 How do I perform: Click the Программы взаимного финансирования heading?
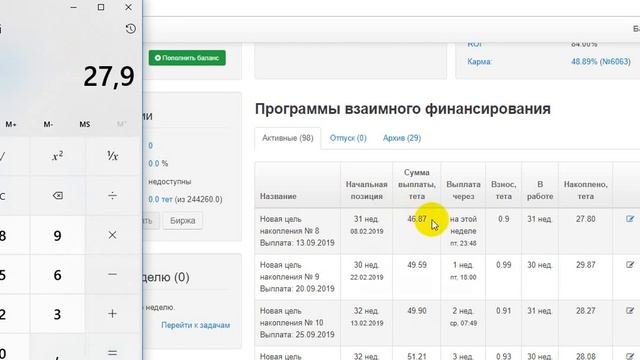click(x=403, y=109)
